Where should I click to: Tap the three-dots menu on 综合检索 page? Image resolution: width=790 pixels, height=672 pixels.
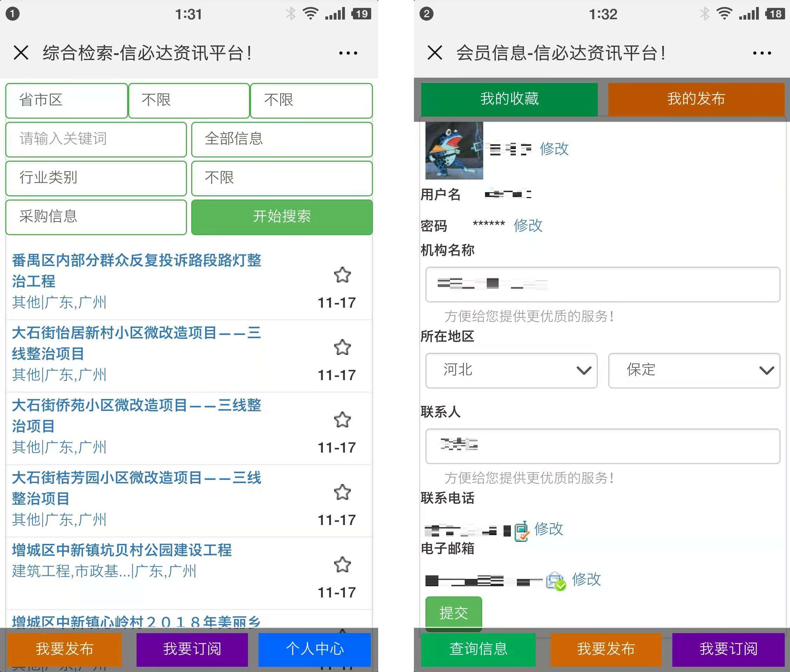(x=348, y=53)
